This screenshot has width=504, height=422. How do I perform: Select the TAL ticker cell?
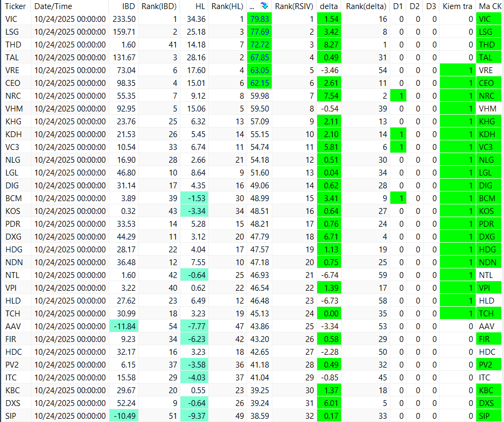point(17,58)
